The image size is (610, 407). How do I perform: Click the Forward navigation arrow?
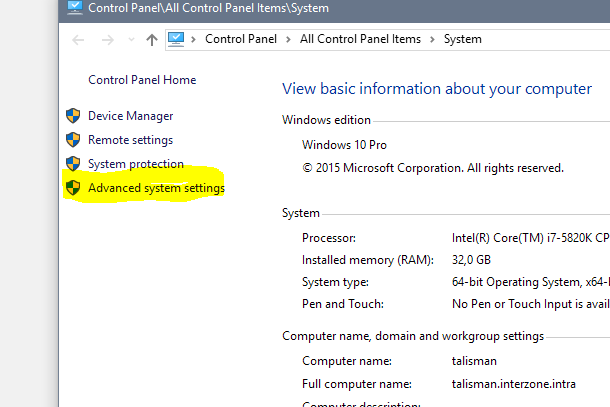[108, 40]
